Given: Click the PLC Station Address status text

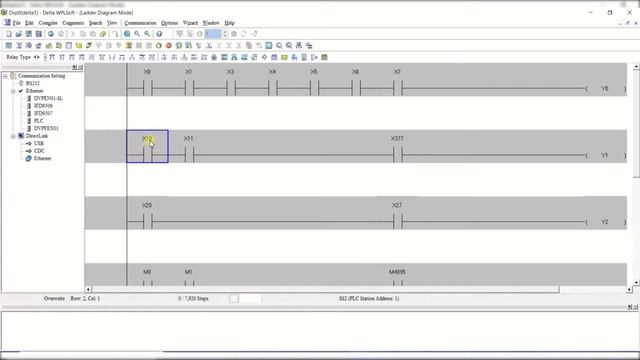Looking at the screenshot, I should pos(369,299).
